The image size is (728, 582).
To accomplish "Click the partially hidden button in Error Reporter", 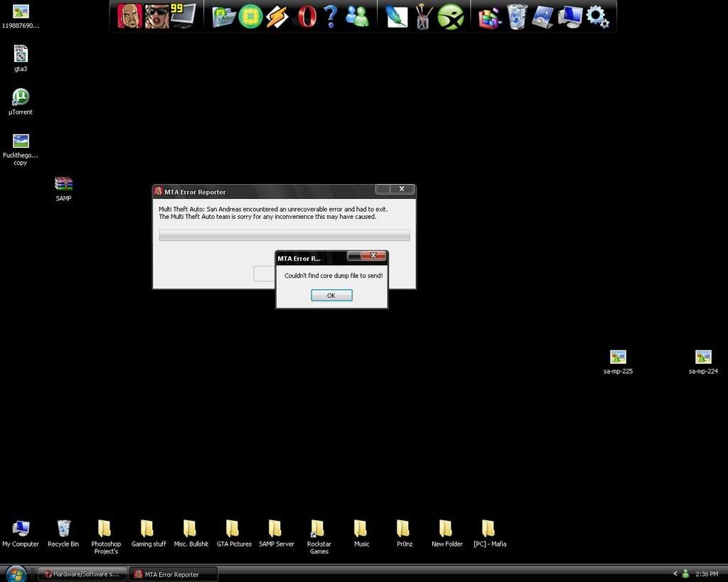I will [264, 274].
